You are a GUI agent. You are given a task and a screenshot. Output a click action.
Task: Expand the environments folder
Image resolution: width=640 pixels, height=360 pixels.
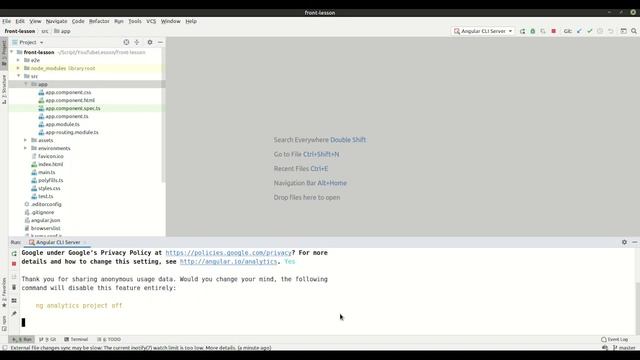tap(25, 148)
